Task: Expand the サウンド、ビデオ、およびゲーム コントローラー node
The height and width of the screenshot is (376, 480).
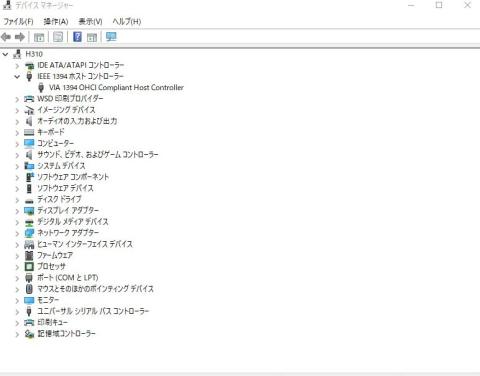Action: point(17,155)
